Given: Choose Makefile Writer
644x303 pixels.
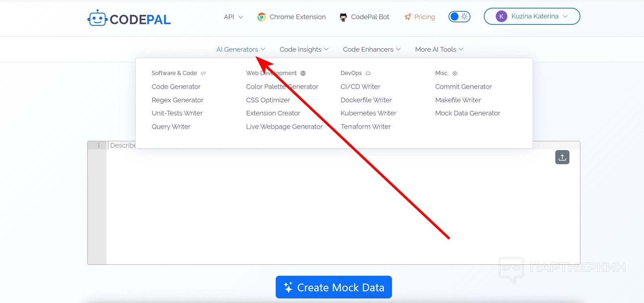Looking at the screenshot, I should (x=458, y=100).
